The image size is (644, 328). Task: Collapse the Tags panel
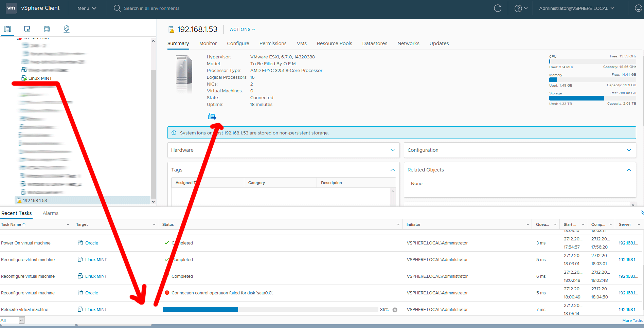tap(393, 170)
